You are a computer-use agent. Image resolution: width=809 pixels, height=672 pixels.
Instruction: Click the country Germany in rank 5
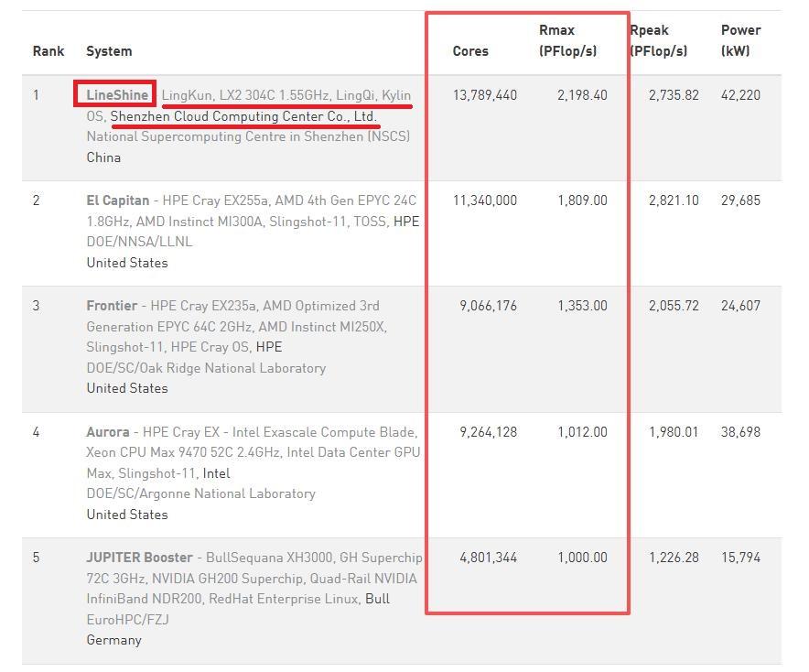(x=113, y=640)
